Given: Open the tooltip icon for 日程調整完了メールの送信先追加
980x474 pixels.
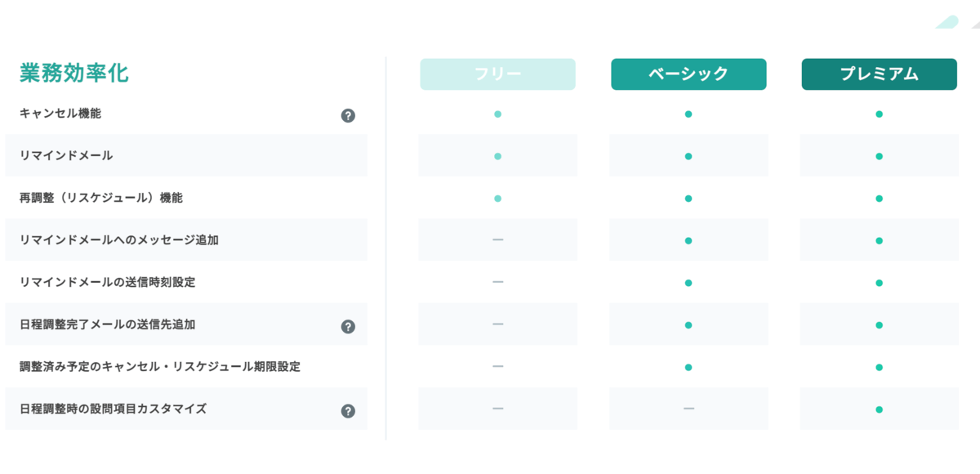Looking at the screenshot, I should (x=349, y=324).
